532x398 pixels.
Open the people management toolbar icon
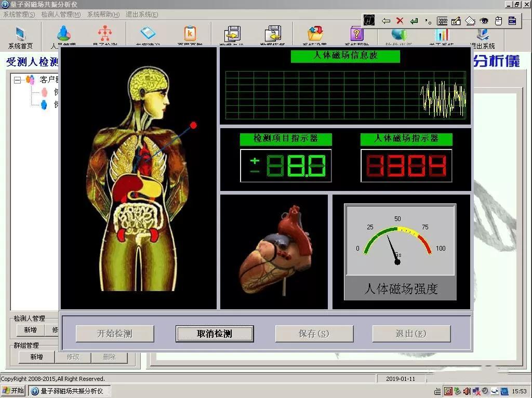pos(63,34)
